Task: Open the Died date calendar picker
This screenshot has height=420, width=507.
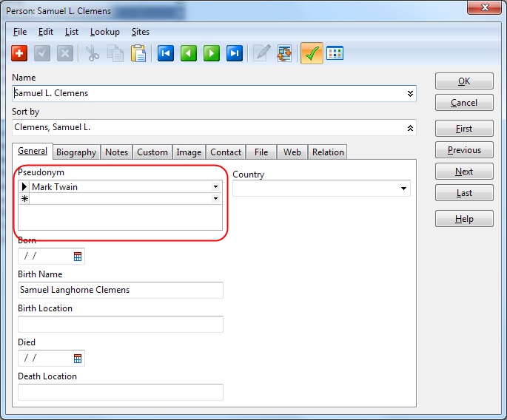Action: 78,359
